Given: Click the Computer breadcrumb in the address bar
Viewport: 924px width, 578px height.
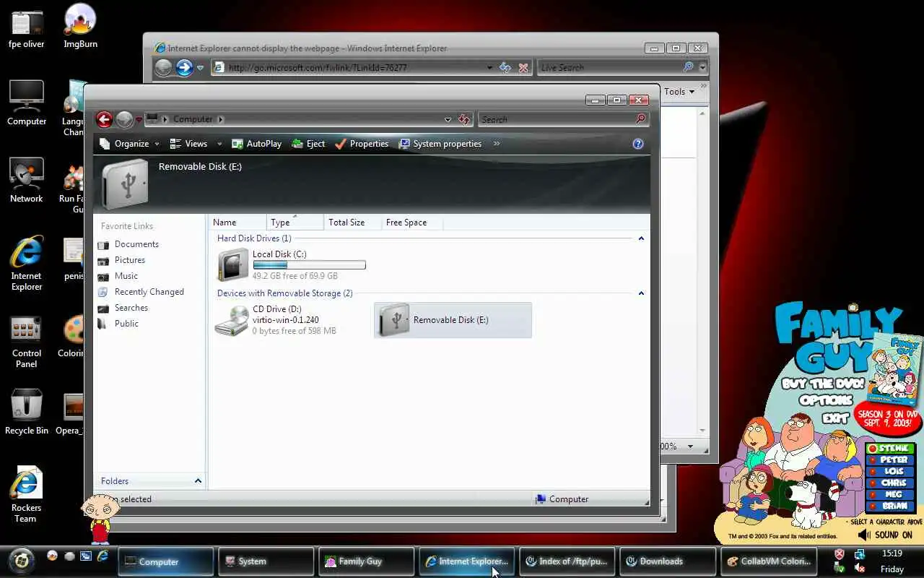Looking at the screenshot, I should click(x=193, y=119).
